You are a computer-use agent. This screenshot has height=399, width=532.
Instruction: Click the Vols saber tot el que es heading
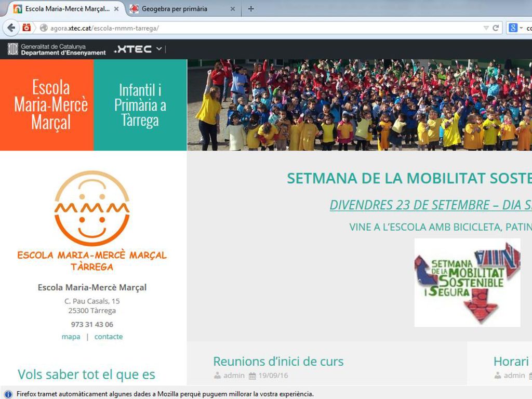86,375
